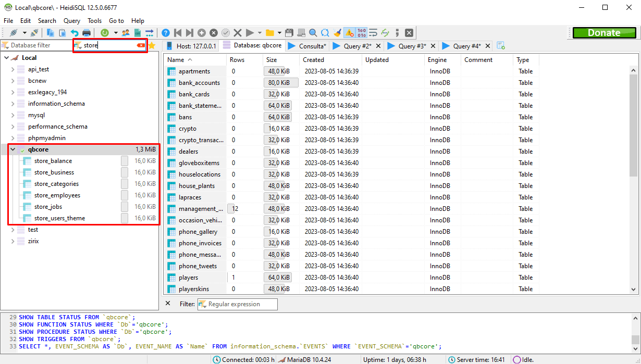Sort tables by Size column header
641x364 pixels.
click(280, 60)
